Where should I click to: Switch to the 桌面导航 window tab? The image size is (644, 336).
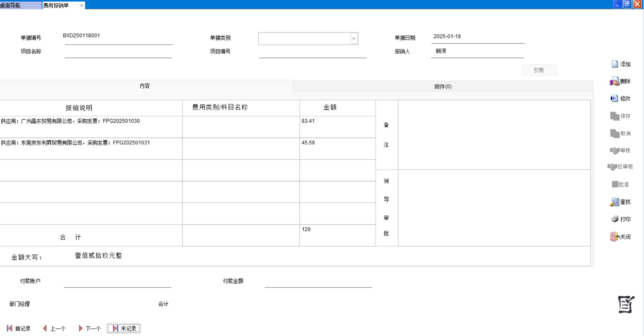17,5
